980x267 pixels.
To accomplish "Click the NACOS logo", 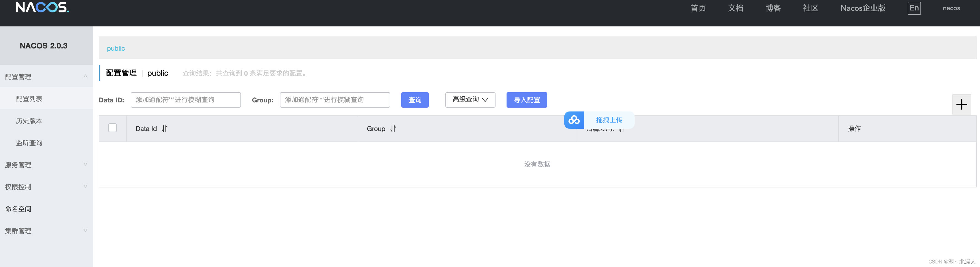I will coord(42,7).
